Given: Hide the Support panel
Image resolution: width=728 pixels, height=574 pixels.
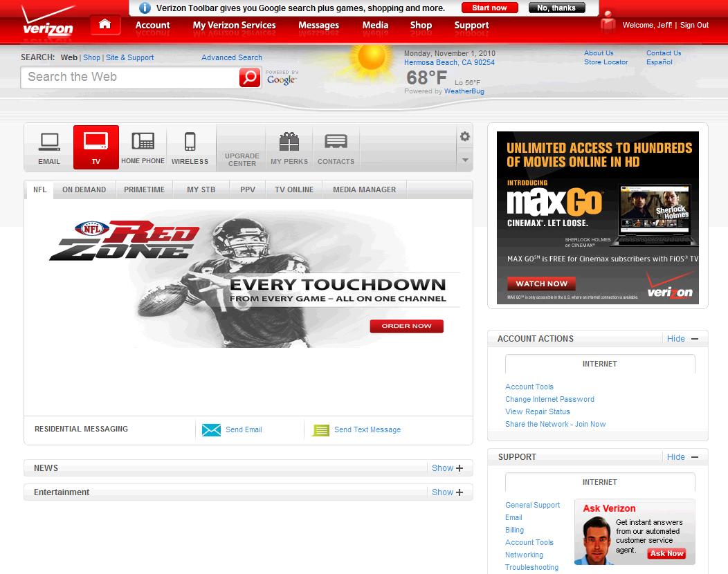Looking at the screenshot, I should (x=682, y=457).
